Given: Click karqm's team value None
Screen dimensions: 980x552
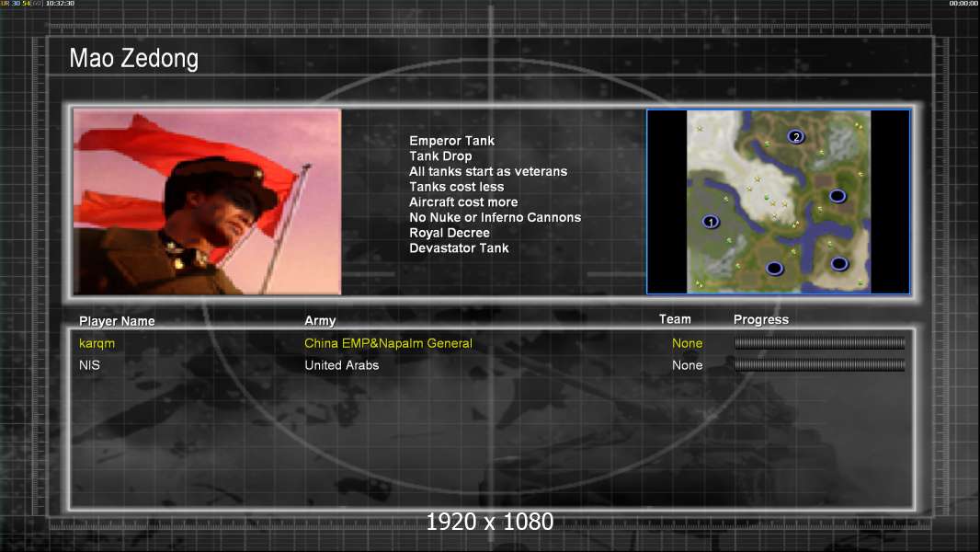Looking at the screenshot, I should click(687, 343).
